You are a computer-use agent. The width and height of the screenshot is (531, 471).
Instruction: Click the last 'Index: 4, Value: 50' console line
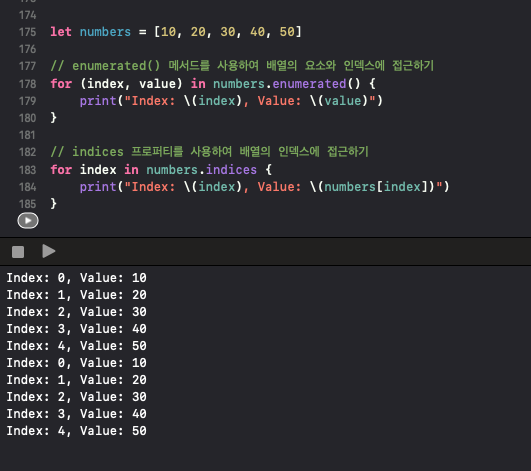pos(77,431)
